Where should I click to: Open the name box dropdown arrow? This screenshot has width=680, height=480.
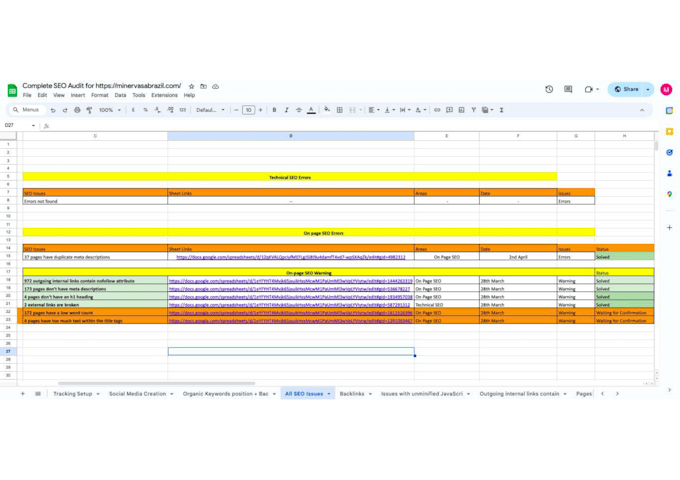(33, 126)
